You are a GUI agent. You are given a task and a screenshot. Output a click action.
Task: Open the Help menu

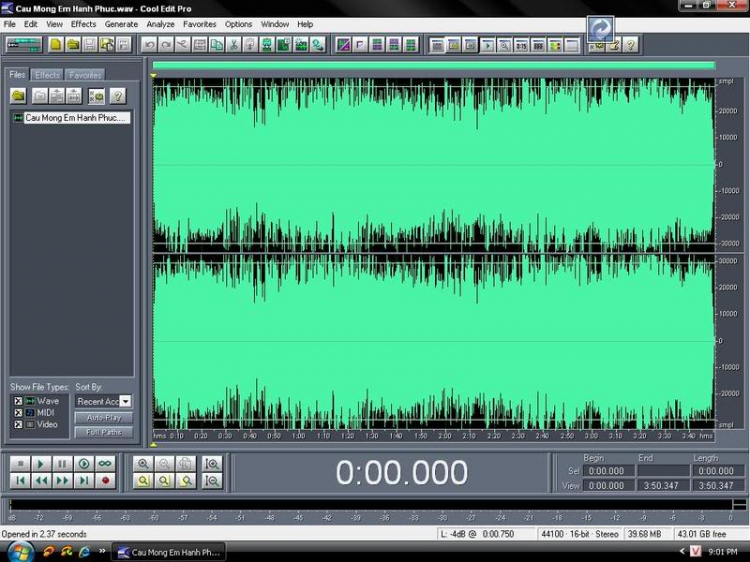coord(305,24)
